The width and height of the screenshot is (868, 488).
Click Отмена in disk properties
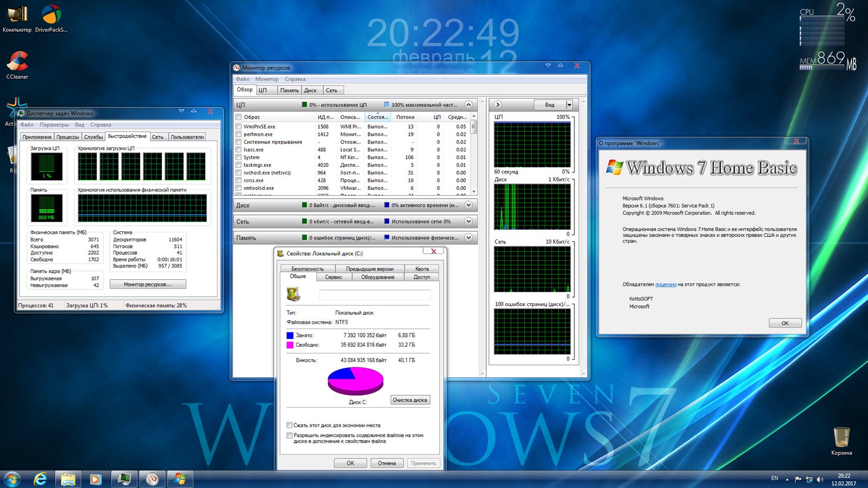pos(387,463)
